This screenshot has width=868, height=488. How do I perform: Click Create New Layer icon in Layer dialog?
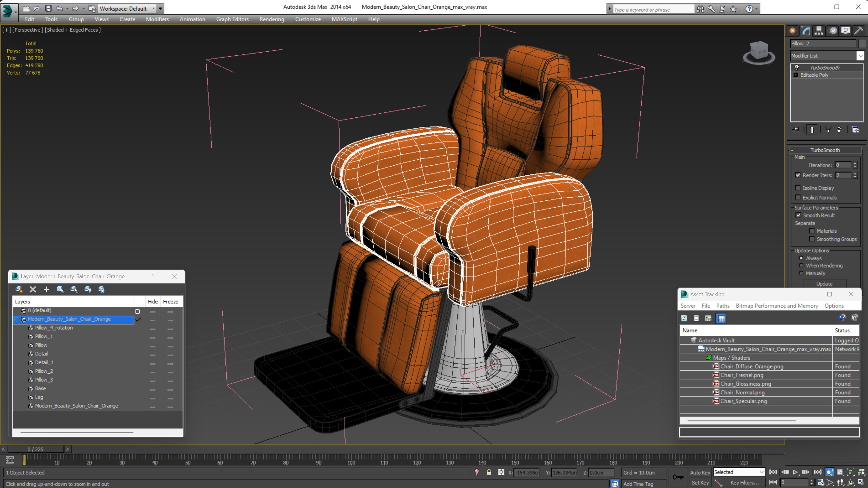(19, 289)
